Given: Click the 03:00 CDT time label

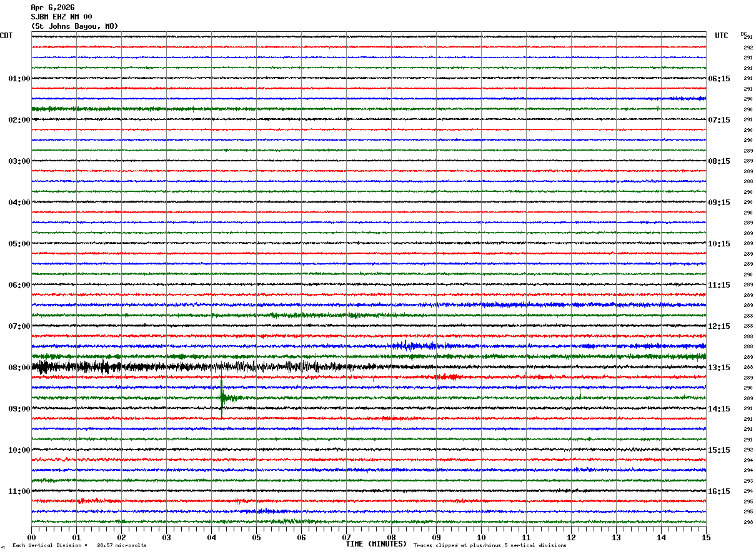Looking at the screenshot, I should (x=19, y=161).
